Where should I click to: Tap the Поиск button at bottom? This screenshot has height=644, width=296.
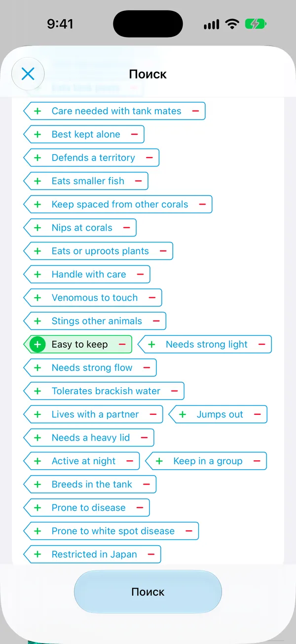[148, 592]
